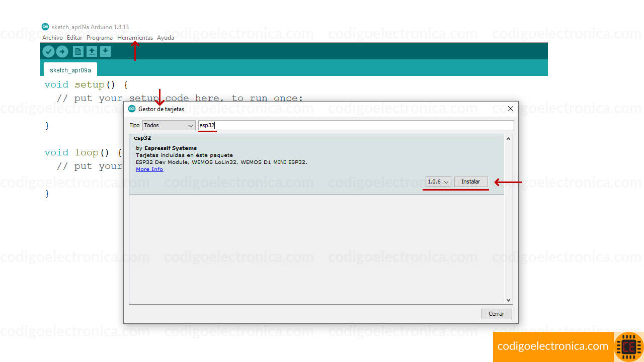Click the search field containing esp32
The height and width of the screenshot is (362, 644).
click(x=356, y=125)
